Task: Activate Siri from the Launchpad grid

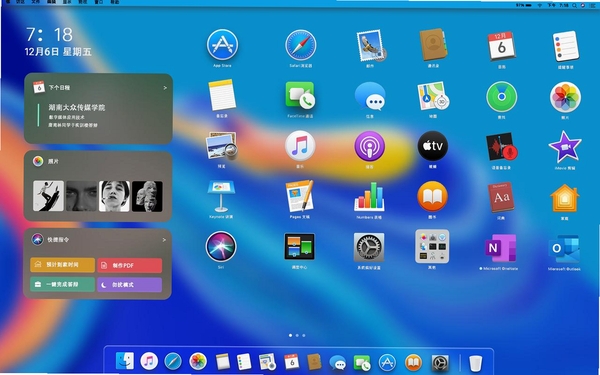Action: (221, 246)
